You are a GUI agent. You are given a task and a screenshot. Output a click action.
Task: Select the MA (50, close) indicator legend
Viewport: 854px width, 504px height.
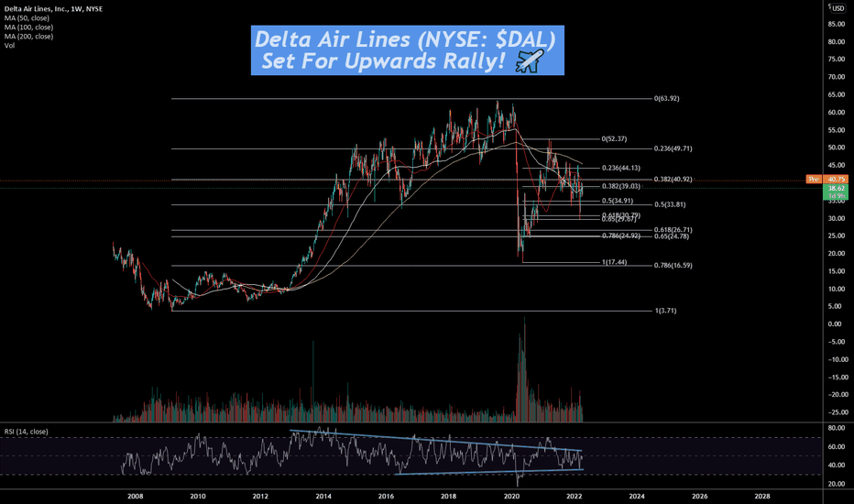click(27, 18)
